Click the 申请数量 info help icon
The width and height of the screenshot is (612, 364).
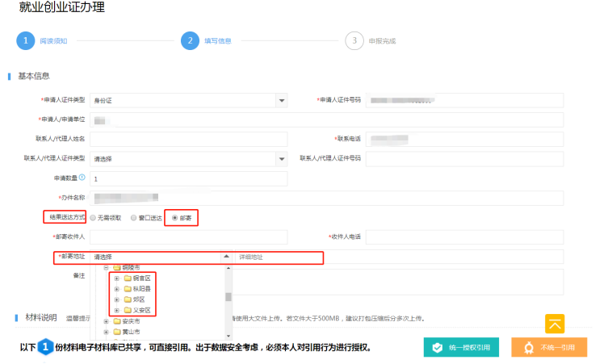(82, 177)
